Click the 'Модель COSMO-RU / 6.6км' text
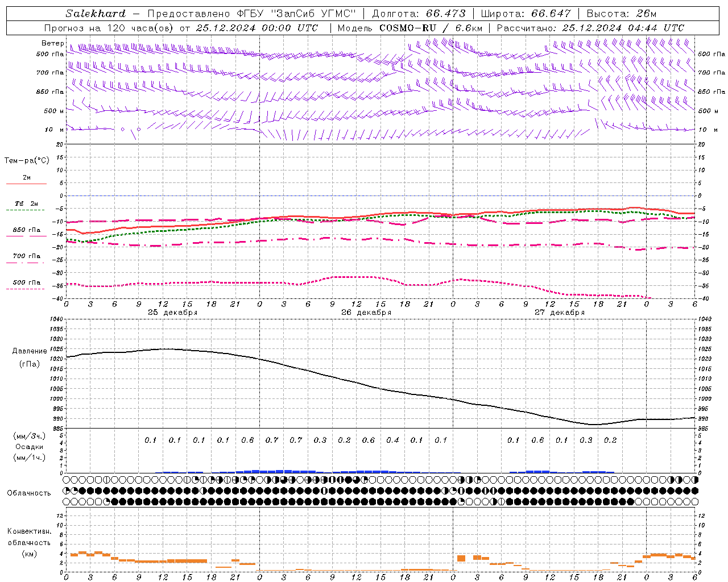 click(409, 28)
